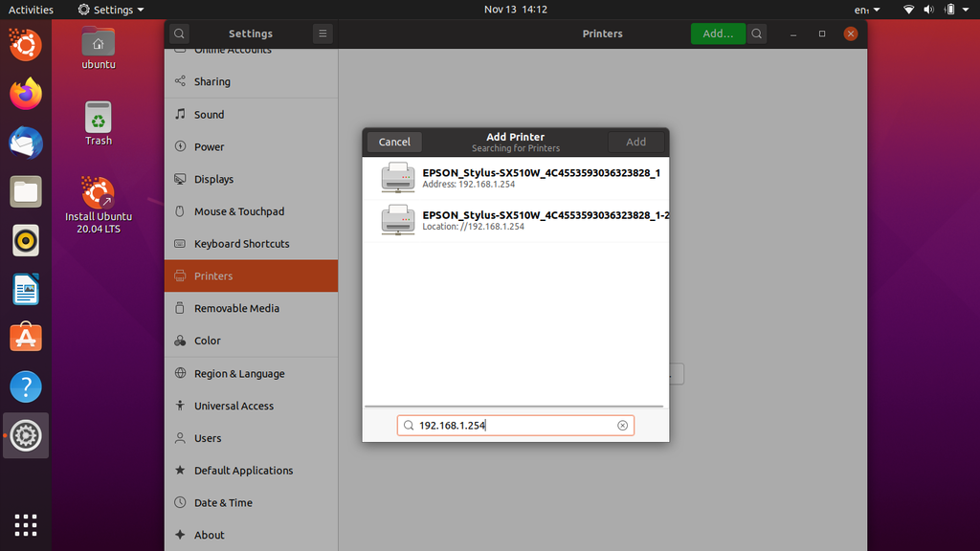
Task: Select Displays in the sidebar
Action: click(x=252, y=179)
